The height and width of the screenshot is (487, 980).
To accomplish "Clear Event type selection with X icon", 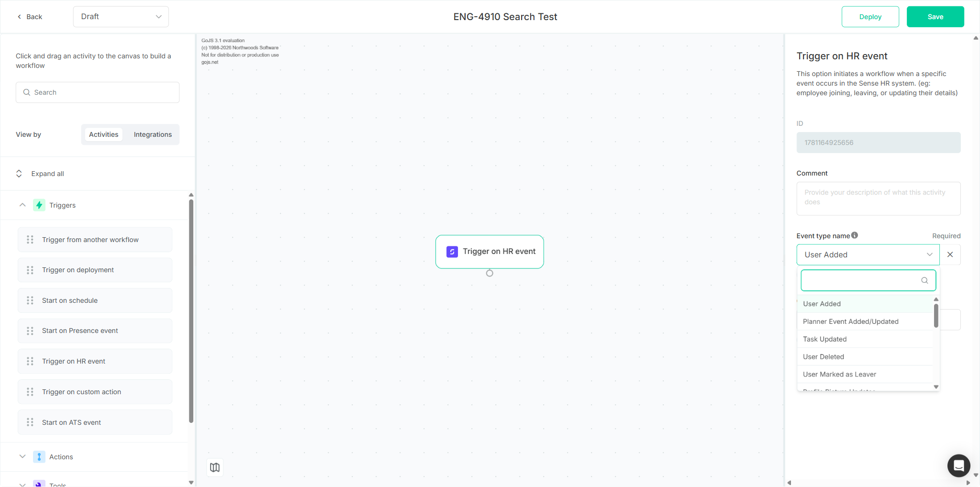I will (x=950, y=255).
